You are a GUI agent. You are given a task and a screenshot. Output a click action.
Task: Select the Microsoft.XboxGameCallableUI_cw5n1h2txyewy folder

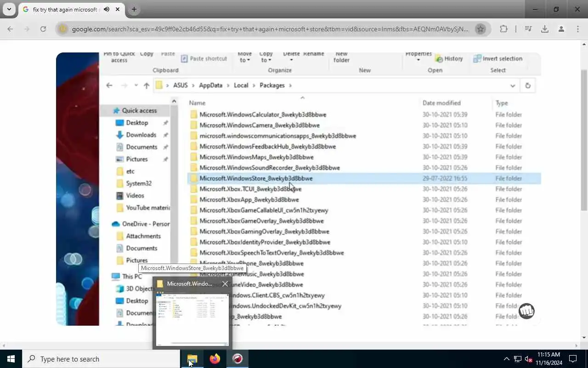tap(264, 210)
